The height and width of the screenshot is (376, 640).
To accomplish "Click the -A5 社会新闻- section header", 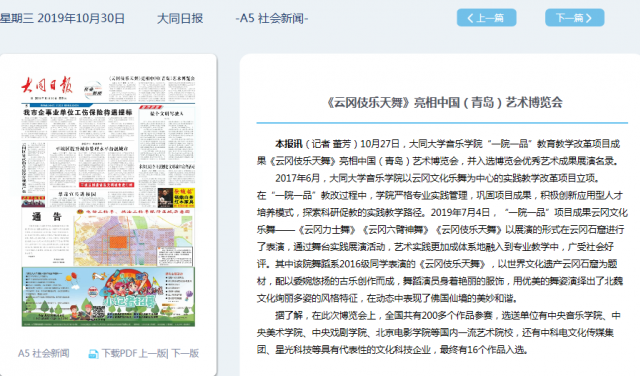I will 271,18.
